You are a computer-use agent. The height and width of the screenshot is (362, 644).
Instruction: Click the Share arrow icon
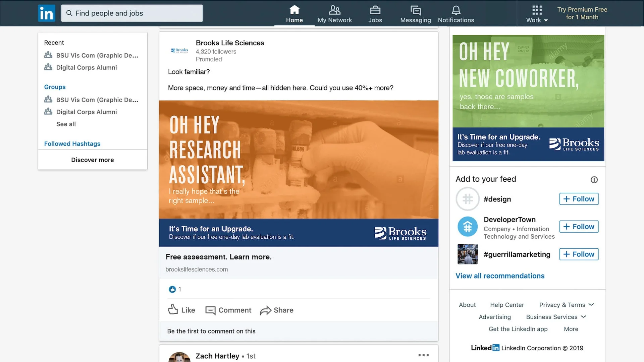click(x=265, y=310)
